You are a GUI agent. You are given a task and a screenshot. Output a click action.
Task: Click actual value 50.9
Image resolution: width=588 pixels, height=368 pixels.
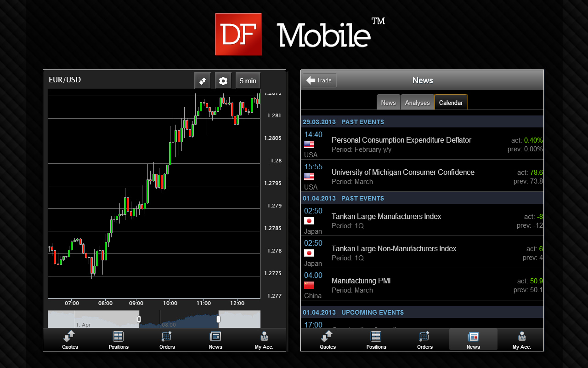[536, 281]
